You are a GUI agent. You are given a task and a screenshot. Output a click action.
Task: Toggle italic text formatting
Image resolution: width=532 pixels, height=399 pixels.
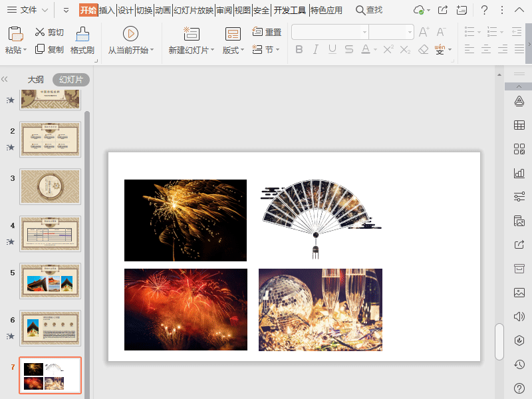click(x=315, y=49)
